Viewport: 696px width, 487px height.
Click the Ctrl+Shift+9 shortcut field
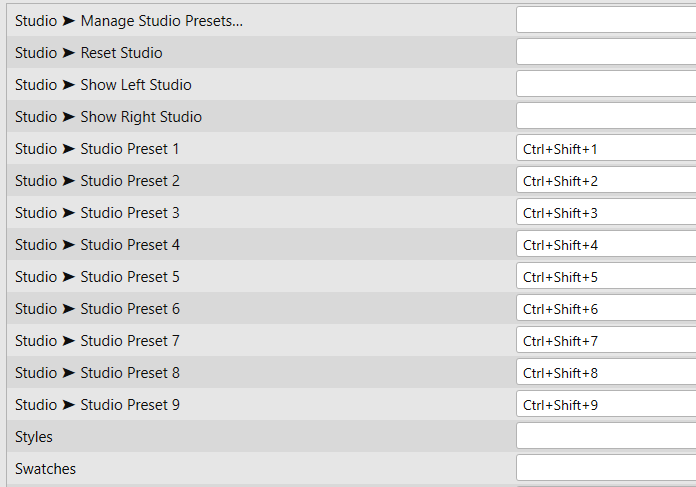606,405
